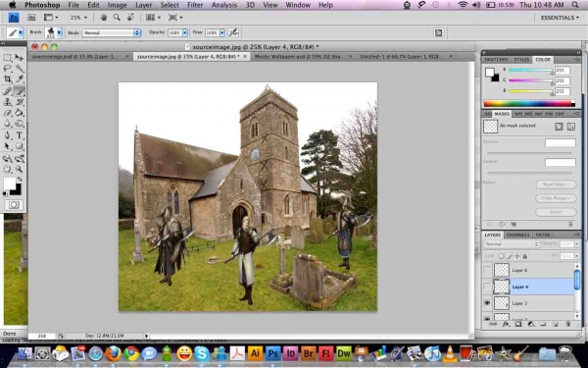Switch to Swatches tab
Screen dimensions: 588x368
click(496, 59)
